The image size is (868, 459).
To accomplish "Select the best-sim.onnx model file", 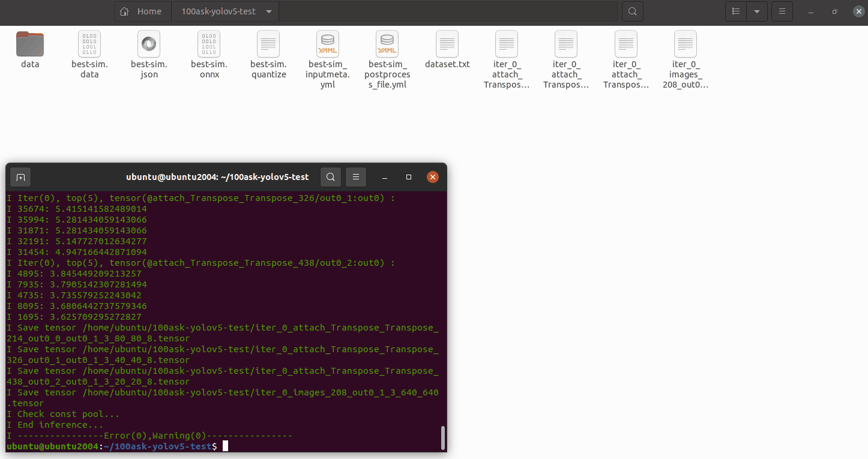I will (x=208, y=43).
